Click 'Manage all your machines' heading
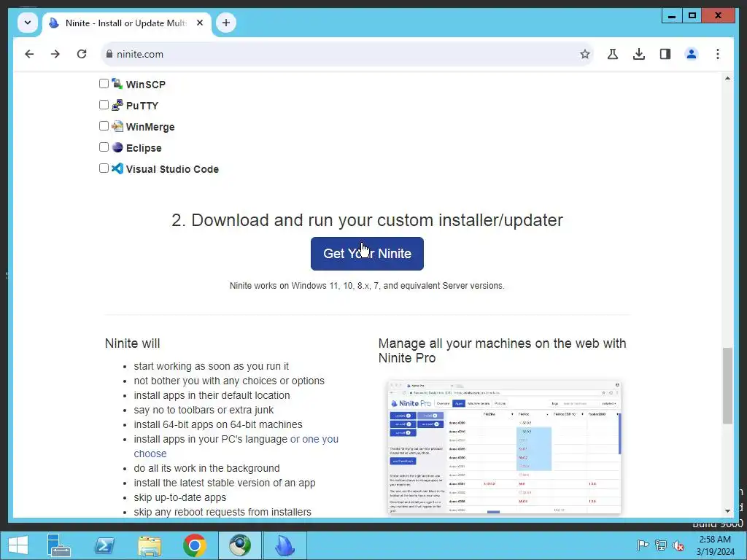The width and height of the screenshot is (747, 560). pyautogui.click(x=502, y=351)
